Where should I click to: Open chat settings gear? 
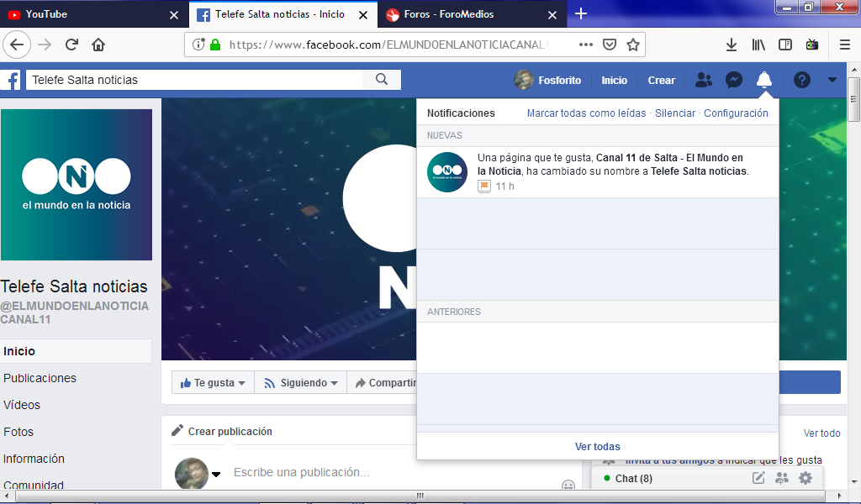[x=805, y=478]
